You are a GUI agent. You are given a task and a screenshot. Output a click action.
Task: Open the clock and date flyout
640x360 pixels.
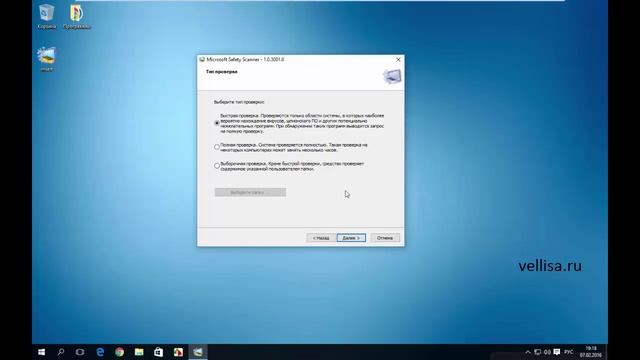[x=591, y=352]
